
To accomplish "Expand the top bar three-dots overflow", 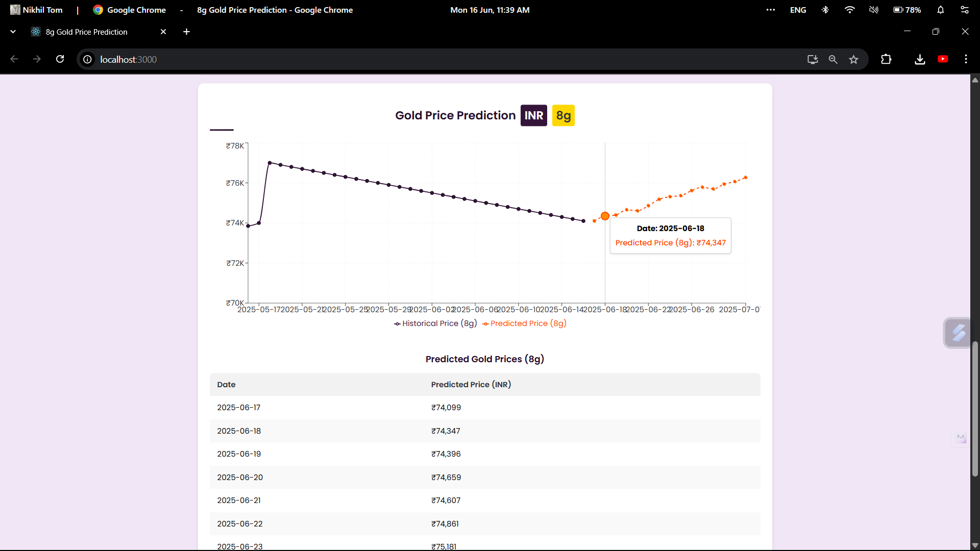I will coord(771,10).
